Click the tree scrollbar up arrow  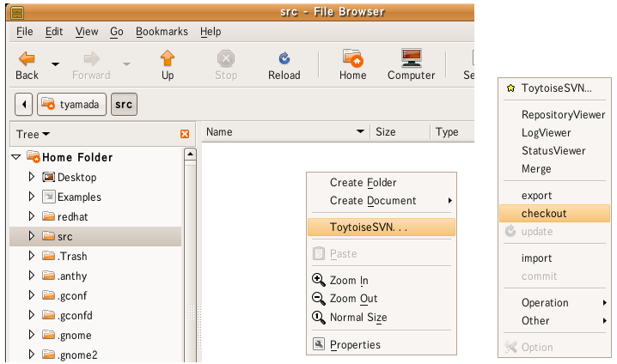[x=190, y=154]
